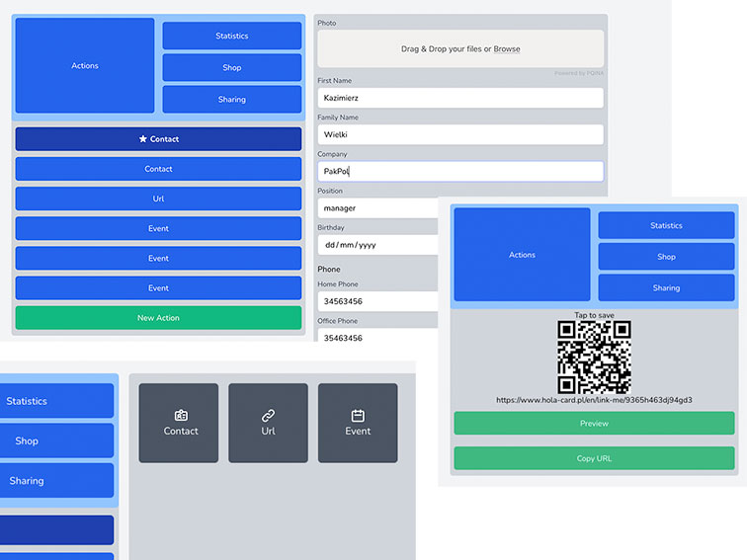Click the Company field containing PakPol
Screen dimensions: 747x560
tap(459, 171)
